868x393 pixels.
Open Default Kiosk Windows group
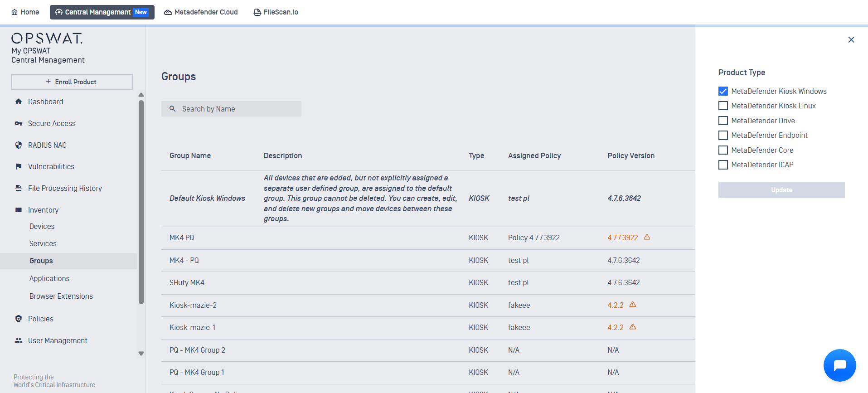coord(207,198)
